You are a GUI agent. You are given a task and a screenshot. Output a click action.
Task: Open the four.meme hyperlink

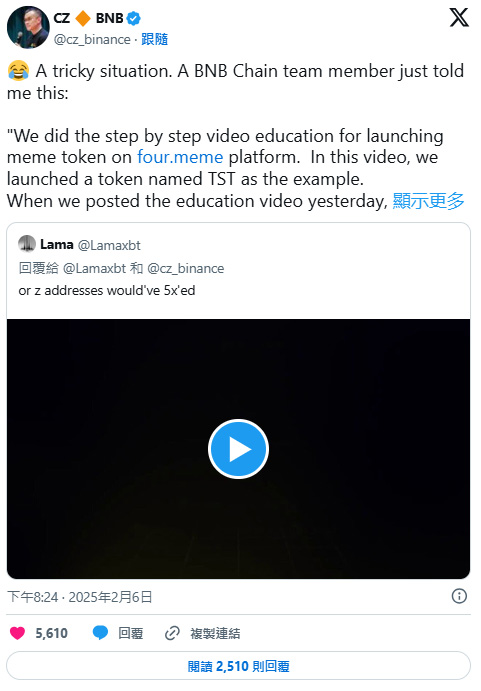click(x=180, y=157)
